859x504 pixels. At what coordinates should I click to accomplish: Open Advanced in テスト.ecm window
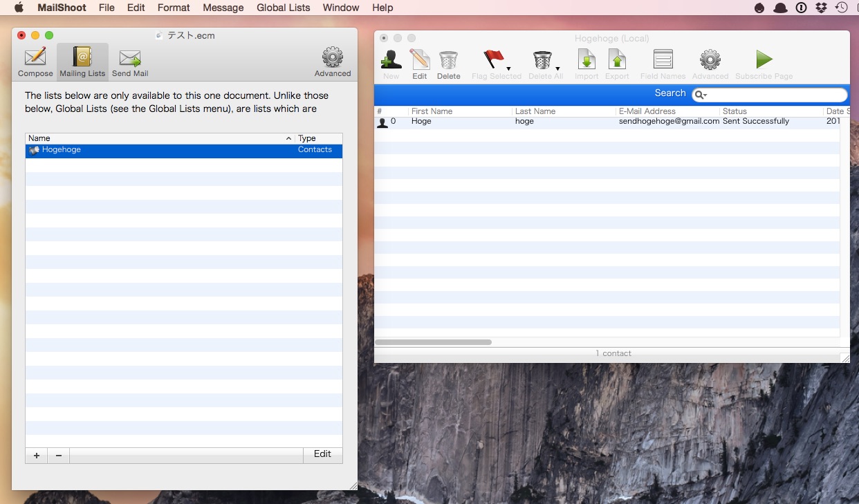(333, 62)
